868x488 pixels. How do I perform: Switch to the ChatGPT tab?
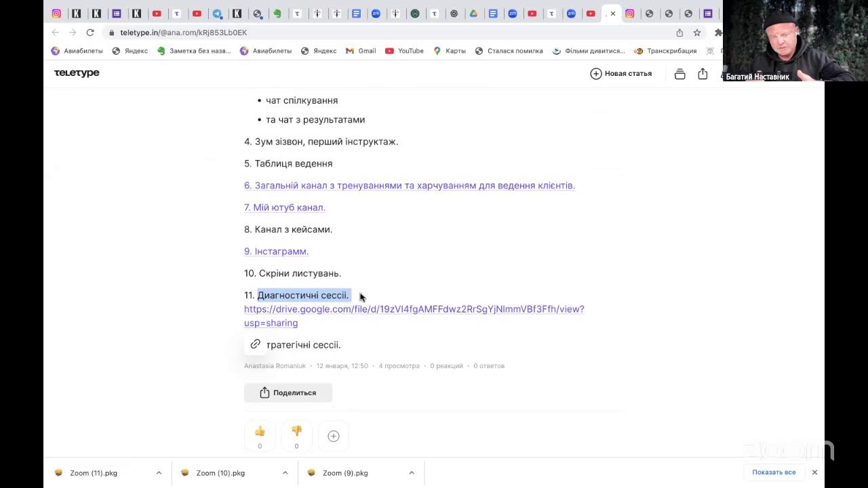click(x=454, y=14)
